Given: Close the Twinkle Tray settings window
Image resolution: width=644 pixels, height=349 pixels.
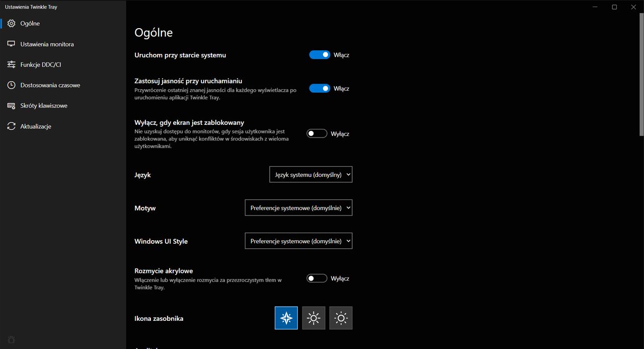Looking at the screenshot, I should point(633,7).
